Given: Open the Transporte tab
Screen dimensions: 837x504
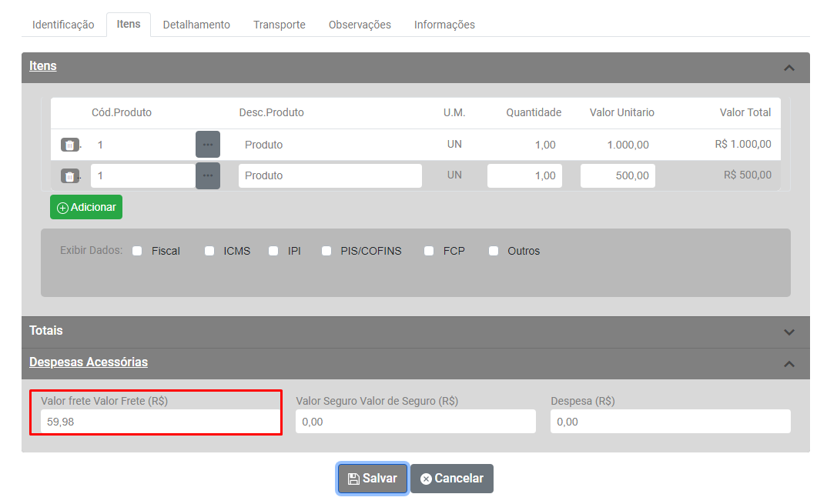Looking at the screenshot, I should click(280, 25).
